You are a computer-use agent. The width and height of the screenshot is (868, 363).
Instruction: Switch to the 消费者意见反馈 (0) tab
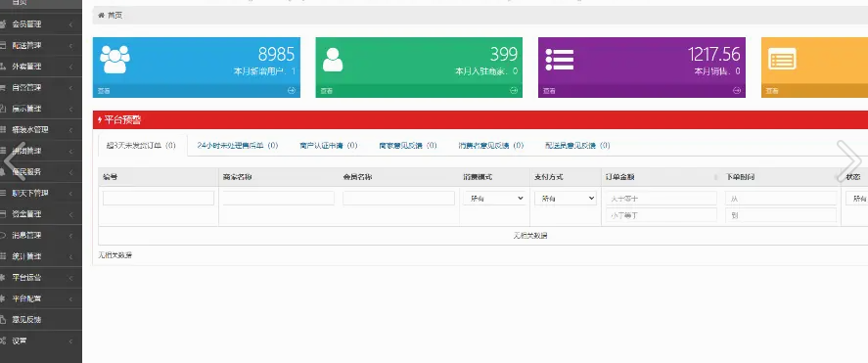(491, 146)
